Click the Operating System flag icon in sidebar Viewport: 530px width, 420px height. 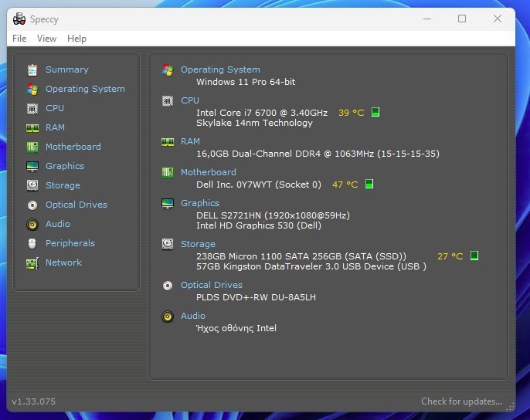(x=32, y=90)
